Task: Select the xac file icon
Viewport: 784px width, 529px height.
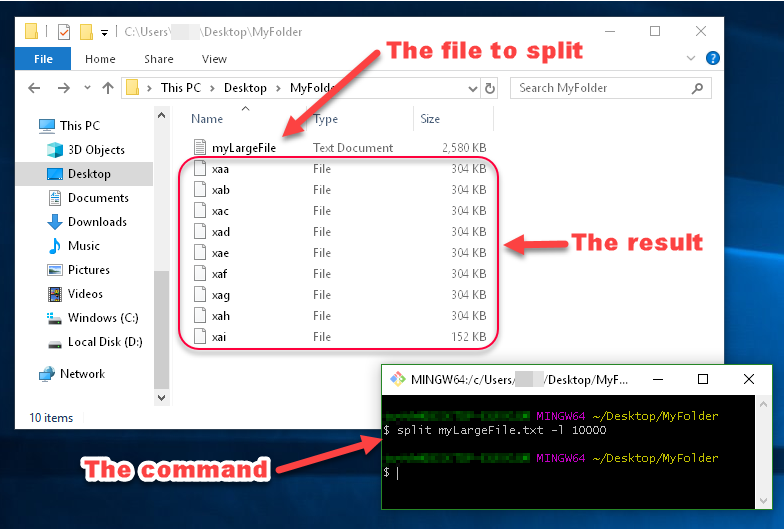Action: 200,210
